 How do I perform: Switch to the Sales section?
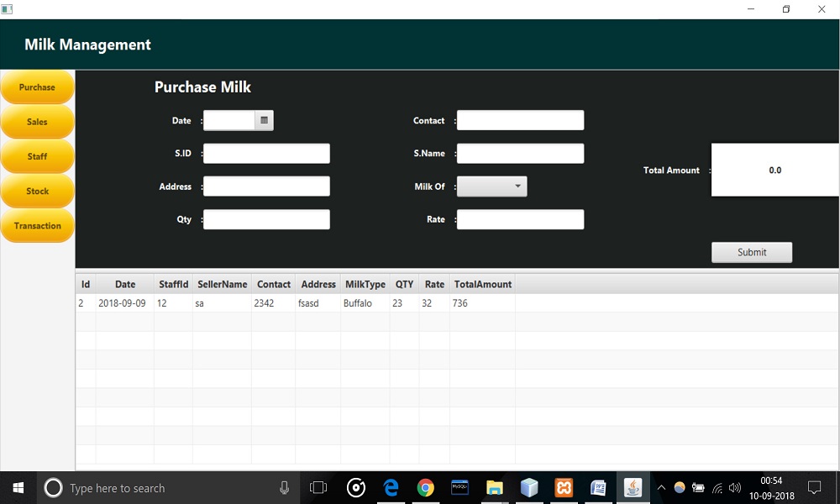(x=37, y=122)
